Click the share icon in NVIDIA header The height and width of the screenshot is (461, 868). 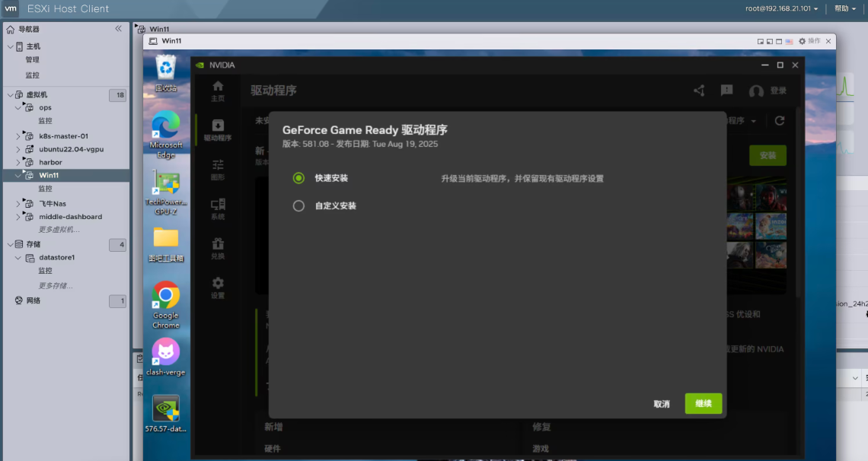pos(699,91)
